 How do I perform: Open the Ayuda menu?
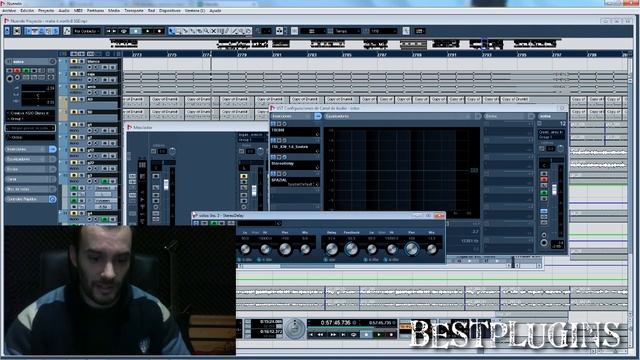click(215, 11)
